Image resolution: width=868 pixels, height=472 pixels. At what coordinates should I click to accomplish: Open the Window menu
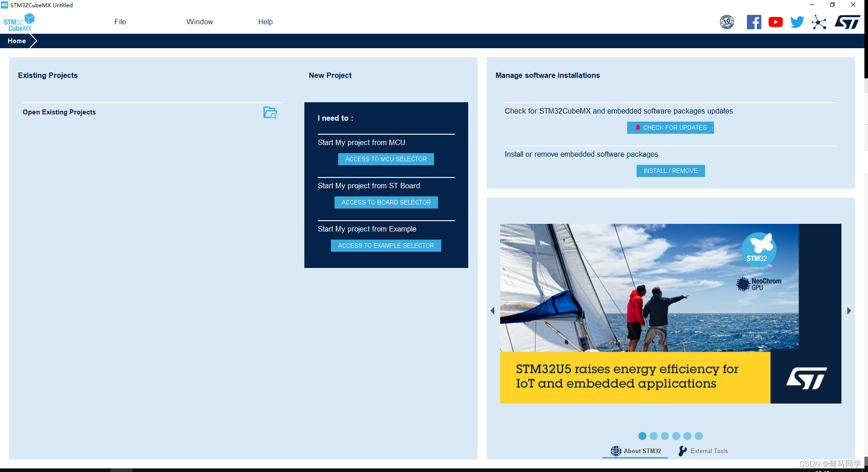click(x=199, y=22)
